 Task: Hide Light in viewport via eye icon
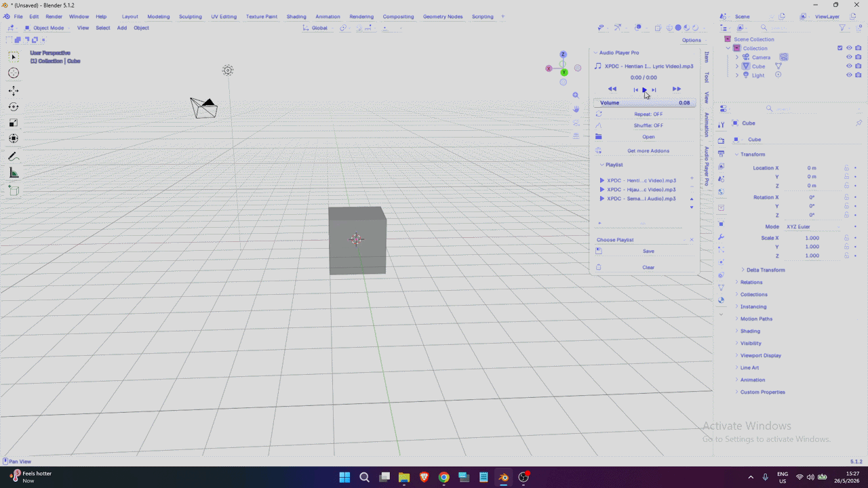click(x=849, y=75)
